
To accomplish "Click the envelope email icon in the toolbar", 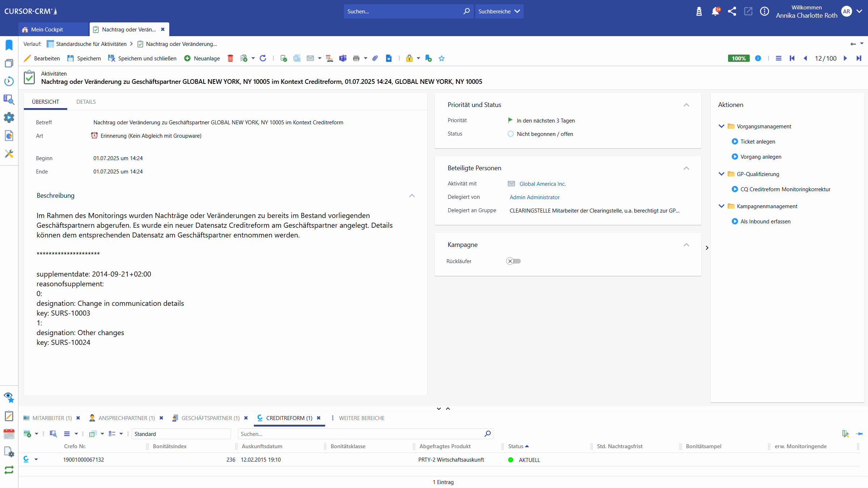I will 310,58.
